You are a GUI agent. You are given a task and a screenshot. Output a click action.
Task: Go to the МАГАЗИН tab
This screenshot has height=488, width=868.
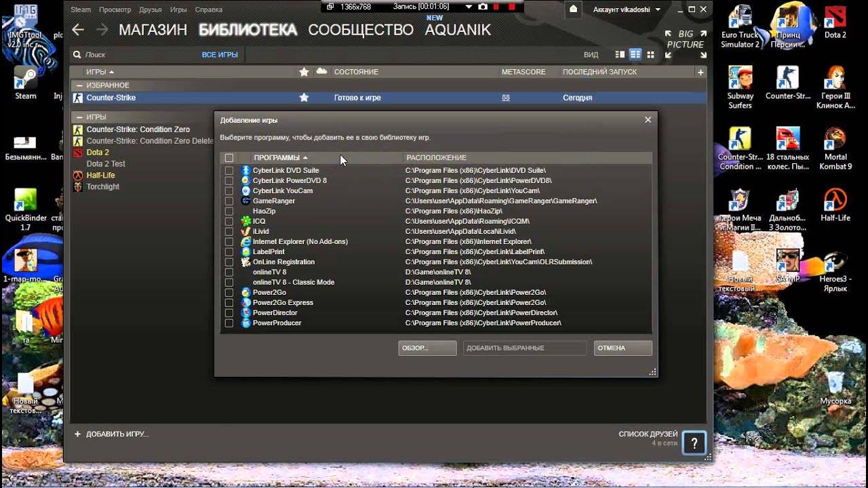(153, 30)
